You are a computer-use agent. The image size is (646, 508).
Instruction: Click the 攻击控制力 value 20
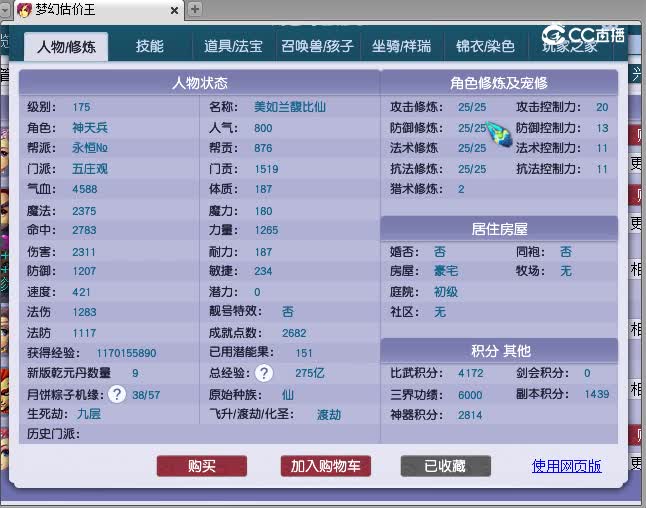[602, 107]
